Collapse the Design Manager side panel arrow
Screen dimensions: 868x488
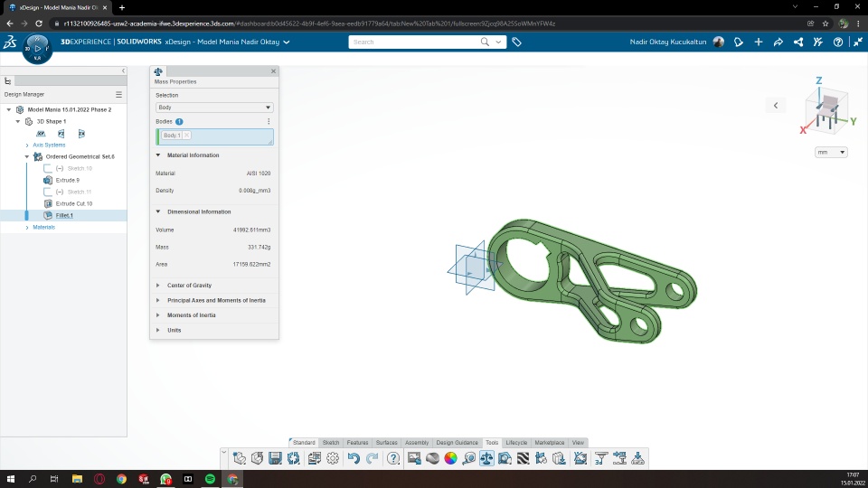pos(123,70)
